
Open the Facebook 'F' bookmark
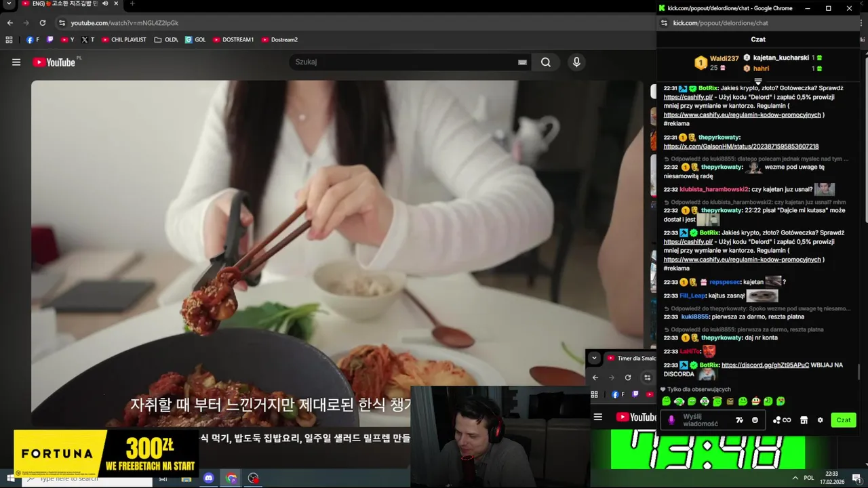[33, 40]
